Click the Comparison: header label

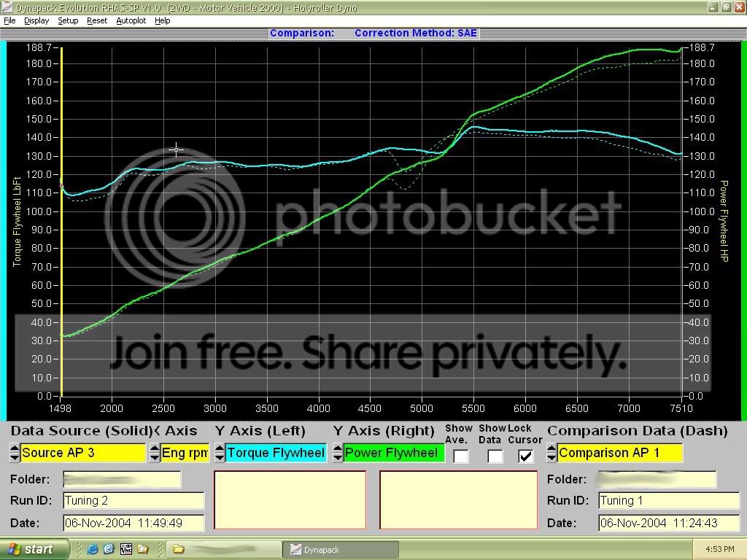[302, 33]
